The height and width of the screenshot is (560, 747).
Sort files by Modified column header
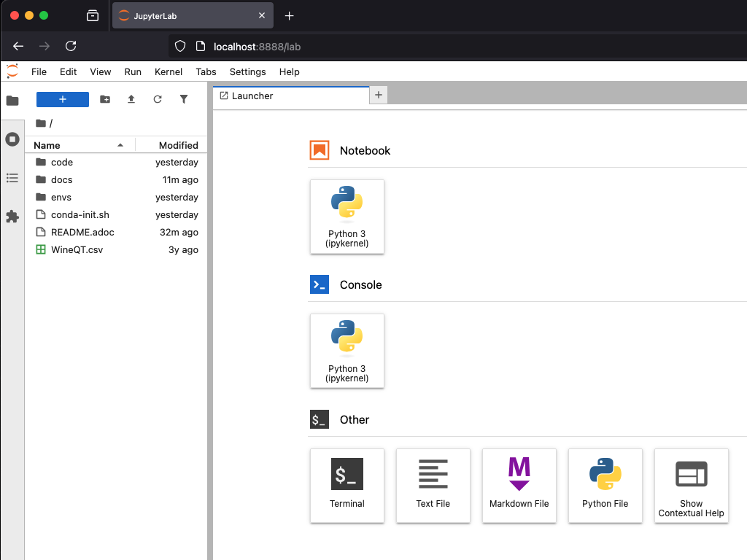[x=178, y=145]
